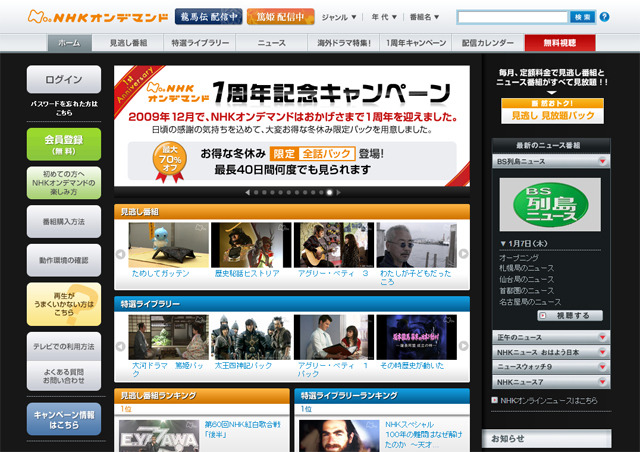Open 再生がうまくいかない方はこちら button
Viewport: 640px width, 452px height.
click(x=64, y=304)
